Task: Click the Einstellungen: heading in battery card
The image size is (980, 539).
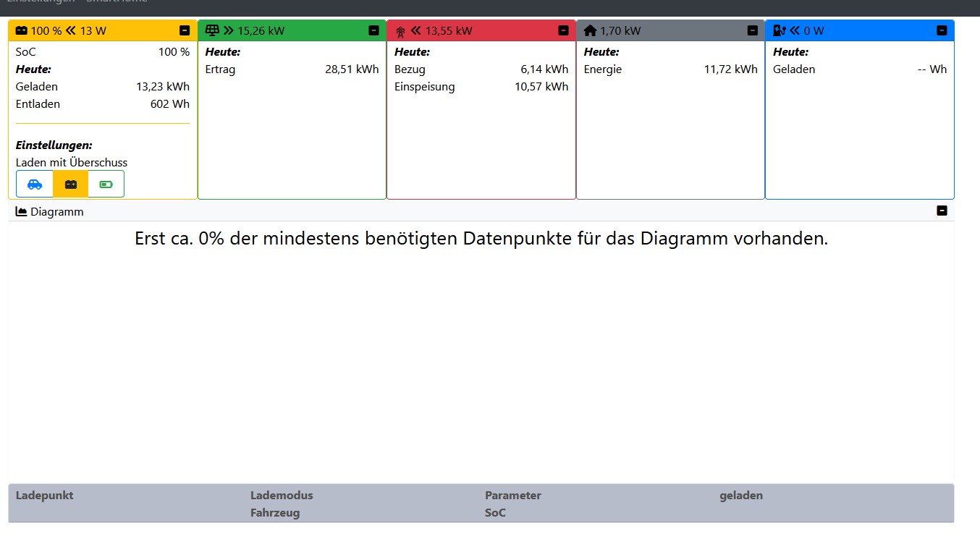Action: click(x=54, y=145)
